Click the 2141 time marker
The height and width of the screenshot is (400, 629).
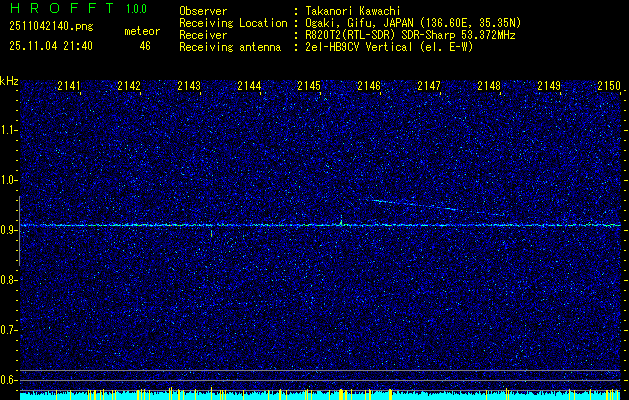69,85
